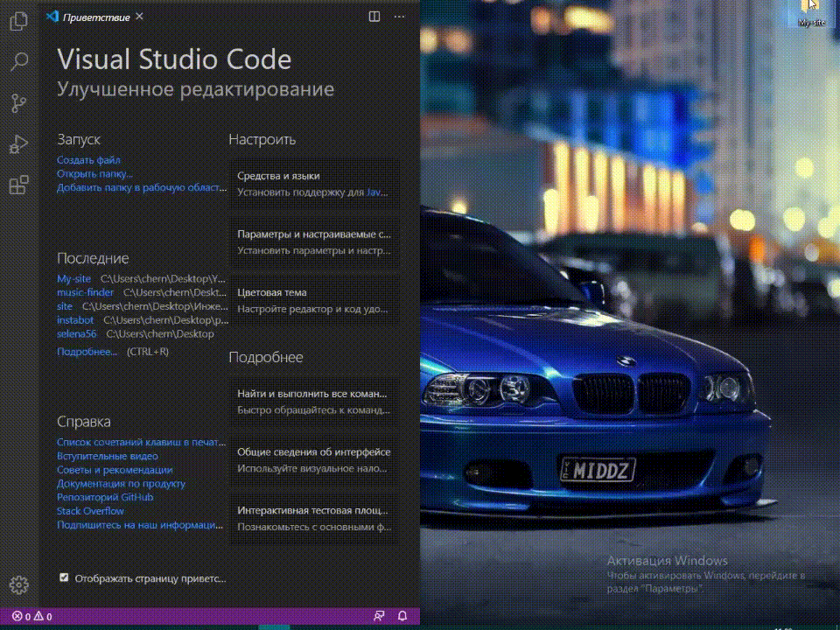The width and height of the screenshot is (840, 630).
Task: Click Параметры и настраиваемые сочетания card
Action: coord(315,242)
